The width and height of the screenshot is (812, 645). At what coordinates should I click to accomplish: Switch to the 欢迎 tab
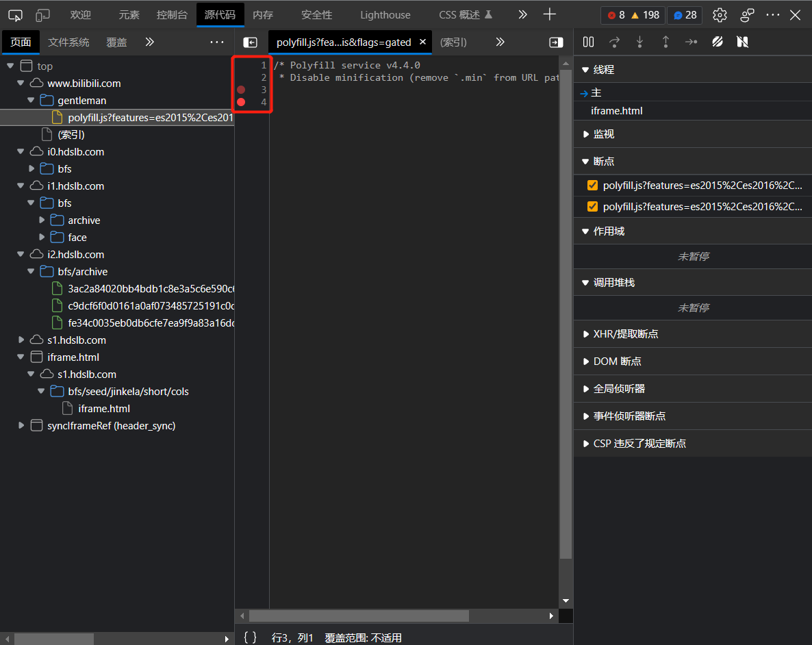click(x=81, y=15)
